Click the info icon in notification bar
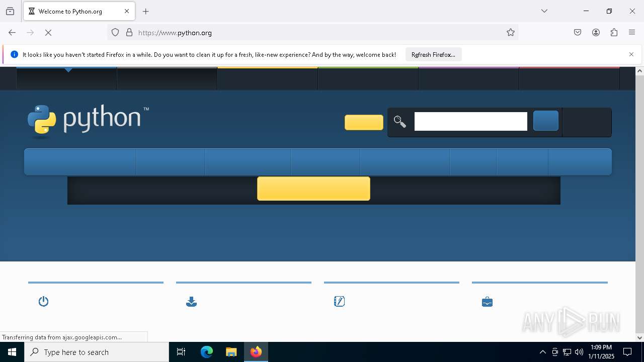This screenshot has height=362, width=644. coord(14,54)
